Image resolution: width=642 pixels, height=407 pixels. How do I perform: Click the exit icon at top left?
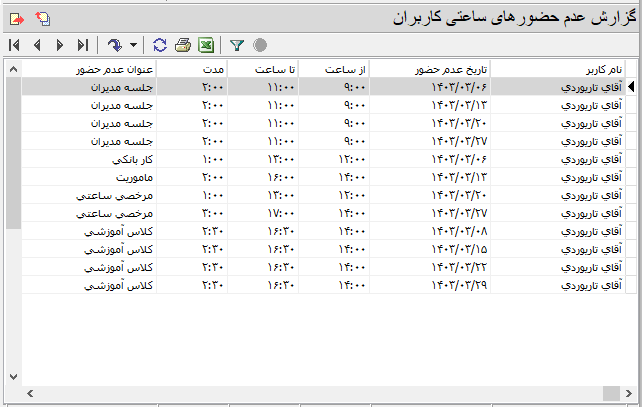[17, 19]
